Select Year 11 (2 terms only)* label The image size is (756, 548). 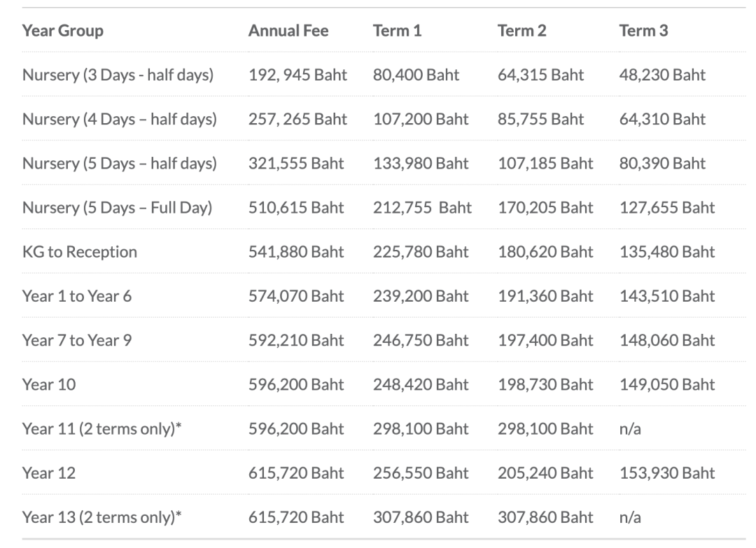click(x=98, y=428)
